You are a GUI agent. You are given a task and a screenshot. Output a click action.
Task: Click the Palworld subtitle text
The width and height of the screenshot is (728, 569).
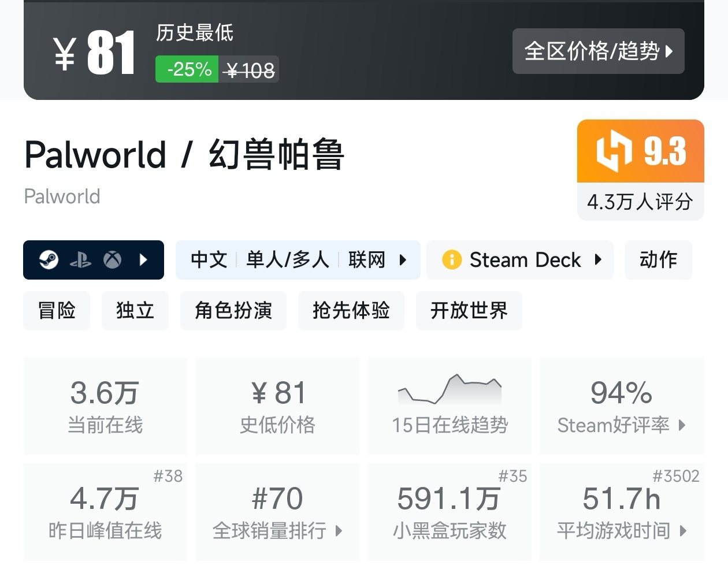click(x=62, y=196)
